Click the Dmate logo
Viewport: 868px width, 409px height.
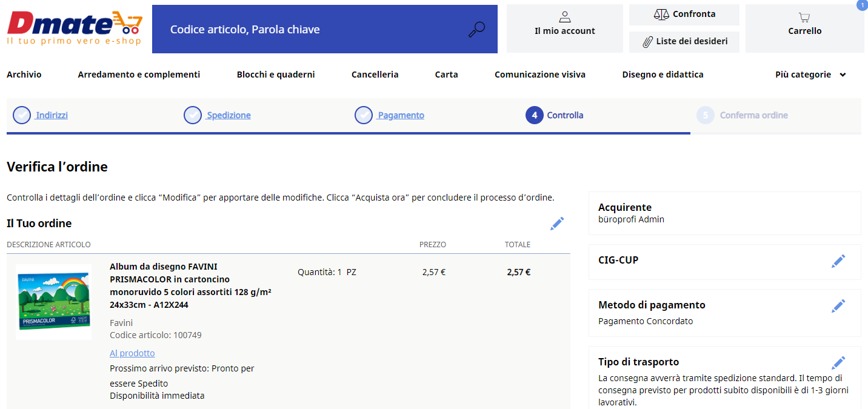[75, 28]
